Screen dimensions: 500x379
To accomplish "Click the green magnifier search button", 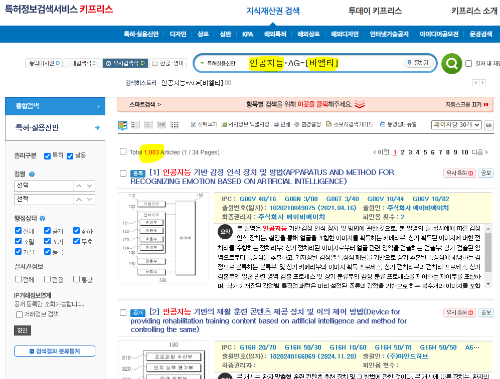I will (451, 63).
